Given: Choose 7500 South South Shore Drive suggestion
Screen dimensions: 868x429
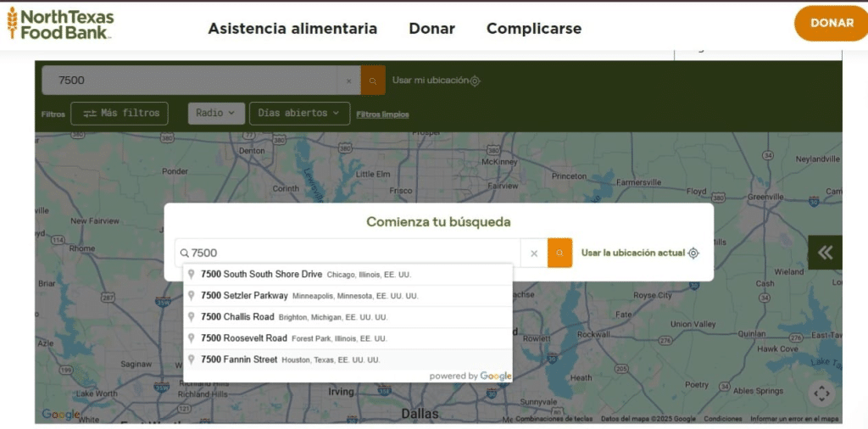Looking at the screenshot, I should [x=305, y=274].
